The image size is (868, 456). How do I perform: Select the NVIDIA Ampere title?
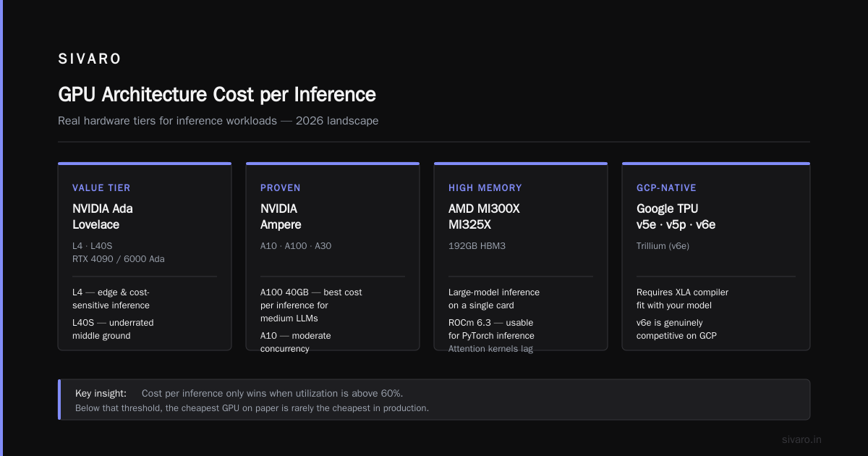pos(281,216)
